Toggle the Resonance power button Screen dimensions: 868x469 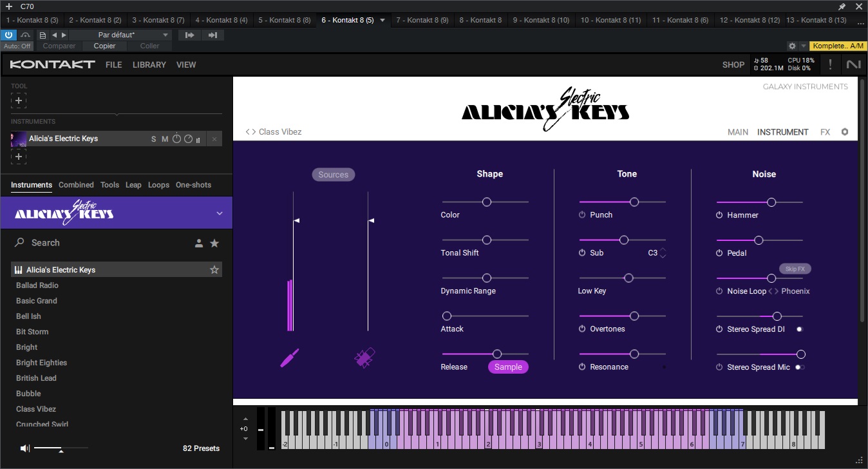click(582, 367)
